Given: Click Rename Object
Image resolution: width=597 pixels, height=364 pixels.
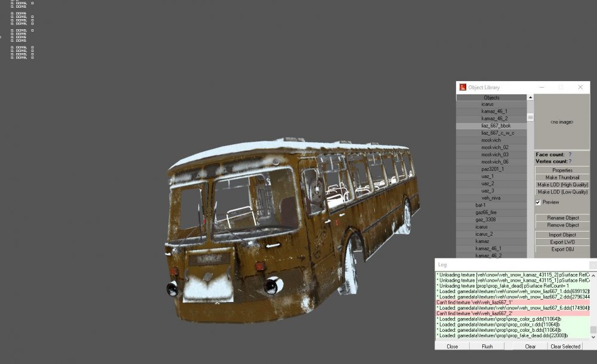Looking at the screenshot, I should click(x=562, y=217).
